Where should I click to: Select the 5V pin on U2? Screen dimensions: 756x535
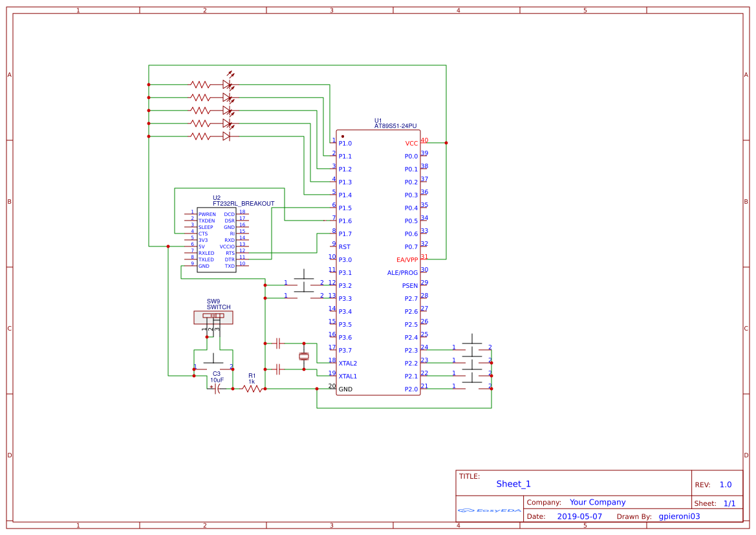pos(202,246)
